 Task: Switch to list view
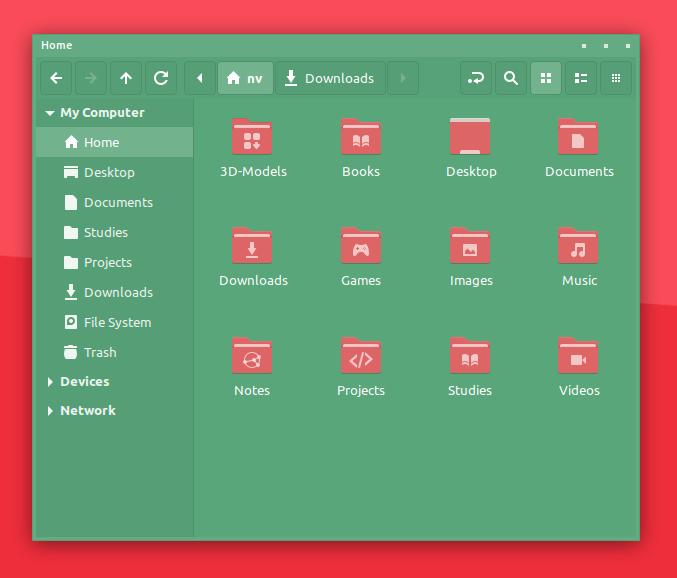coord(581,78)
